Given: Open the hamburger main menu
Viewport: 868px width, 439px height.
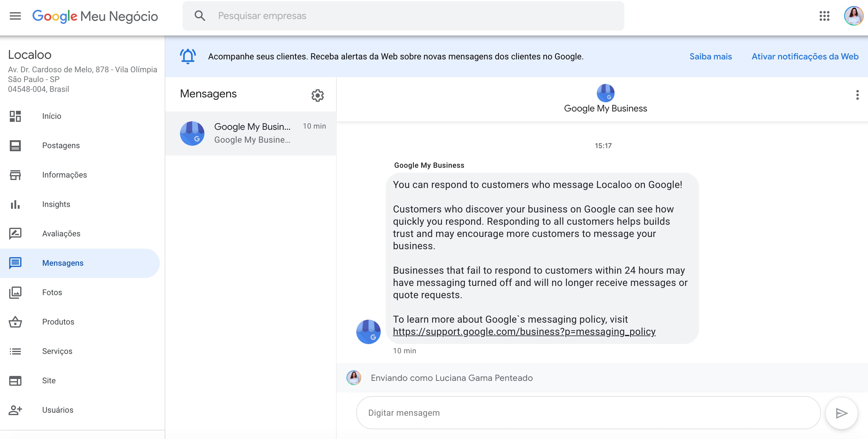Looking at the screenshot, I should (15, 16).
